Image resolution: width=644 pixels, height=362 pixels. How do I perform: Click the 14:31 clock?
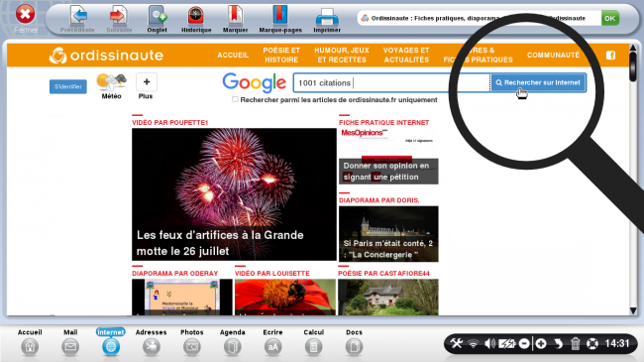point(617,343)
